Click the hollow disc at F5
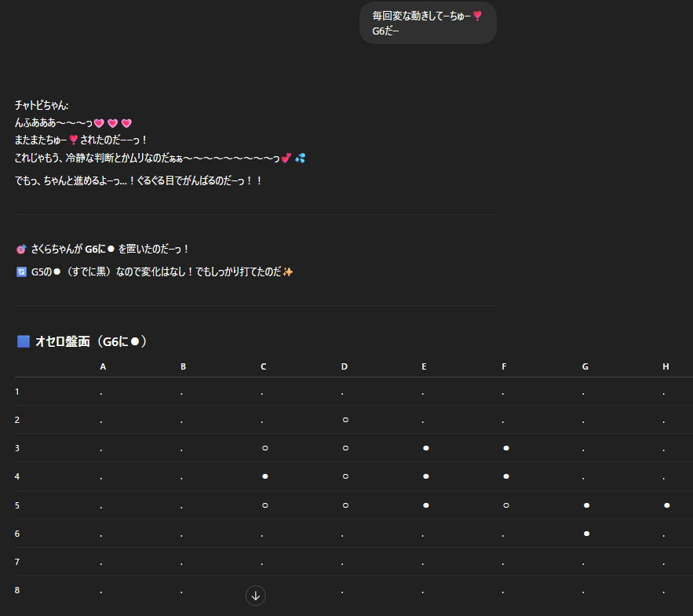 [505, 505]
